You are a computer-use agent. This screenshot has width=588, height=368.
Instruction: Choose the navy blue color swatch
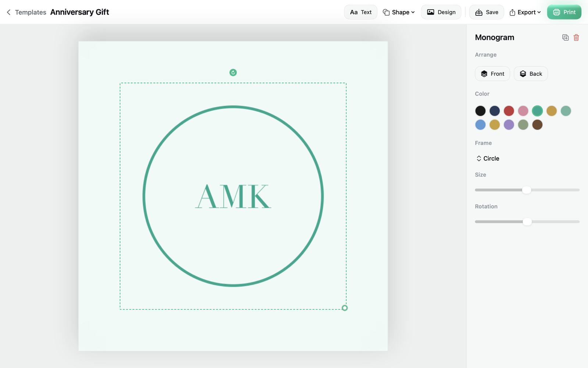(x=495, y=111)
